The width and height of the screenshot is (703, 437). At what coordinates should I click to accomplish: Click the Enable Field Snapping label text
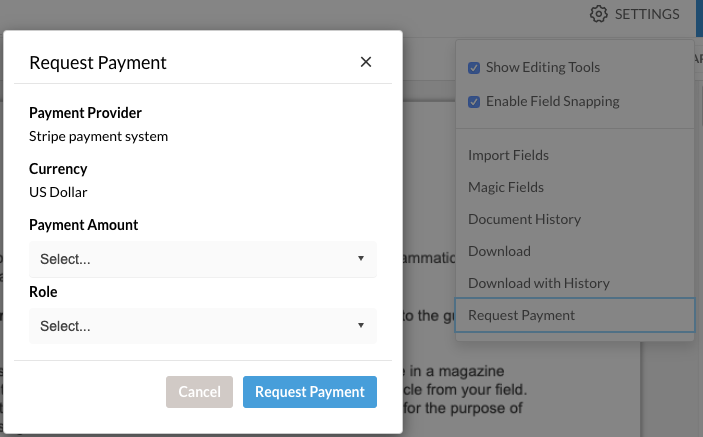(552, 101)
